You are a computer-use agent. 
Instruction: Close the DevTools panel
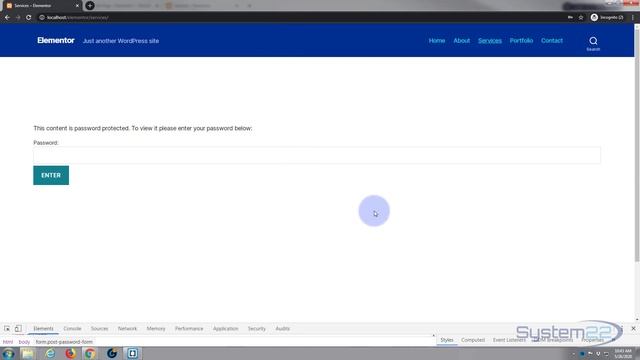(633, 329)
